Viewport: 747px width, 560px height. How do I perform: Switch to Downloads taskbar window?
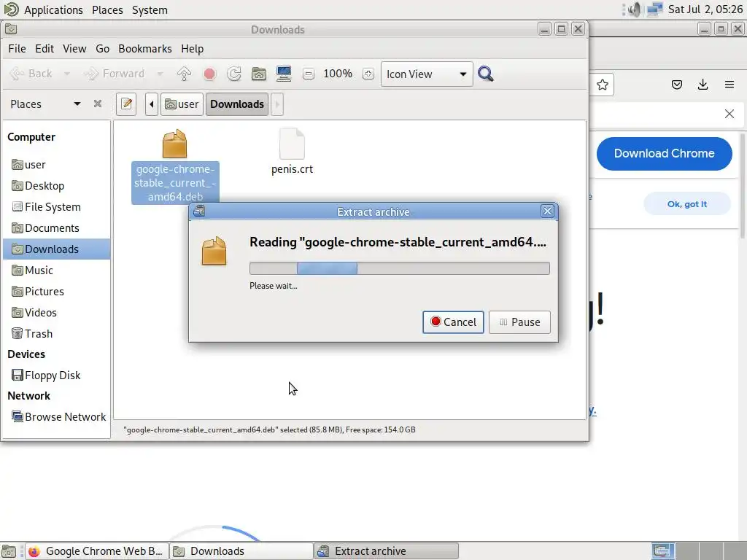pos(241,551)
